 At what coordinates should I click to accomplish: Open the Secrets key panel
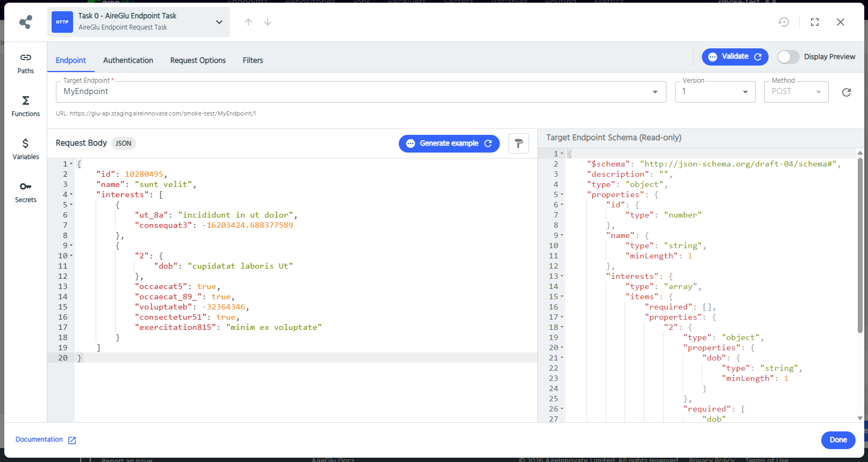click(25, 192)
